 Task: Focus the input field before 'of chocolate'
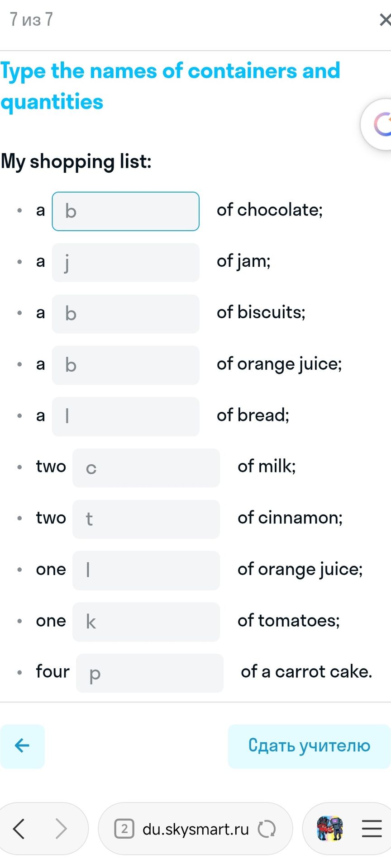tap(126, 211)
